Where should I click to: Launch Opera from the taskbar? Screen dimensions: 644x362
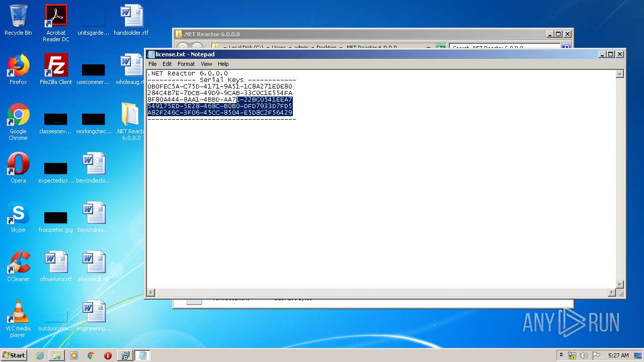click(x=108, y=355)
